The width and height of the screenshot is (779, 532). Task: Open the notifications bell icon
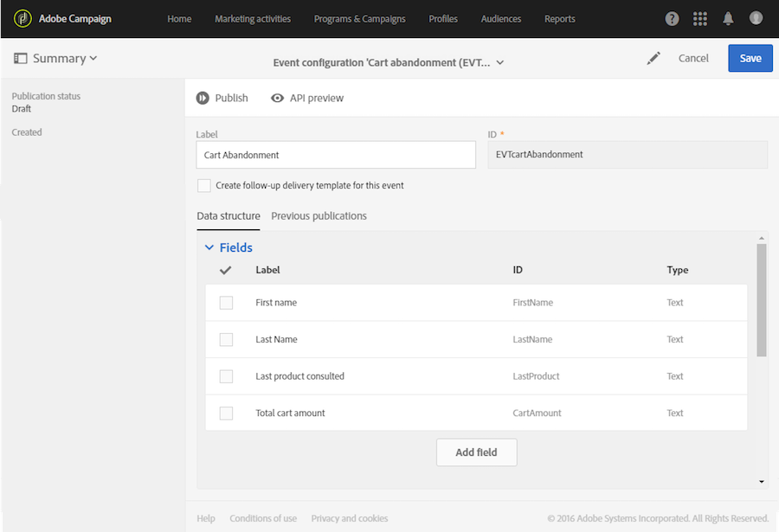(728, 18)
